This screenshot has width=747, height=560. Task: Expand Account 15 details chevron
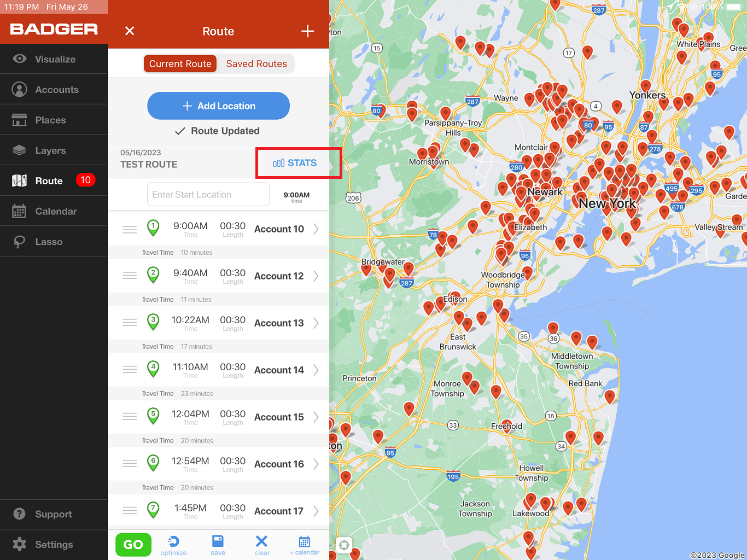coord(316,417)
